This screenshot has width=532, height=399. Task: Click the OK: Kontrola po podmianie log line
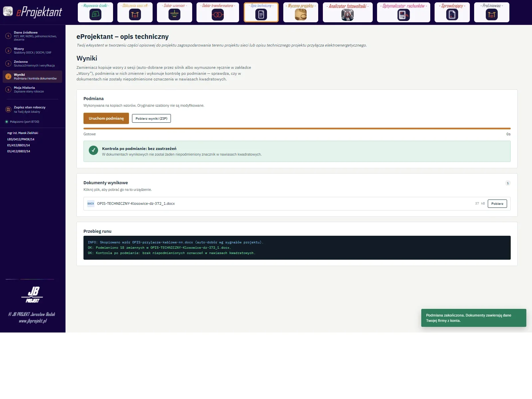coord(172,253)
